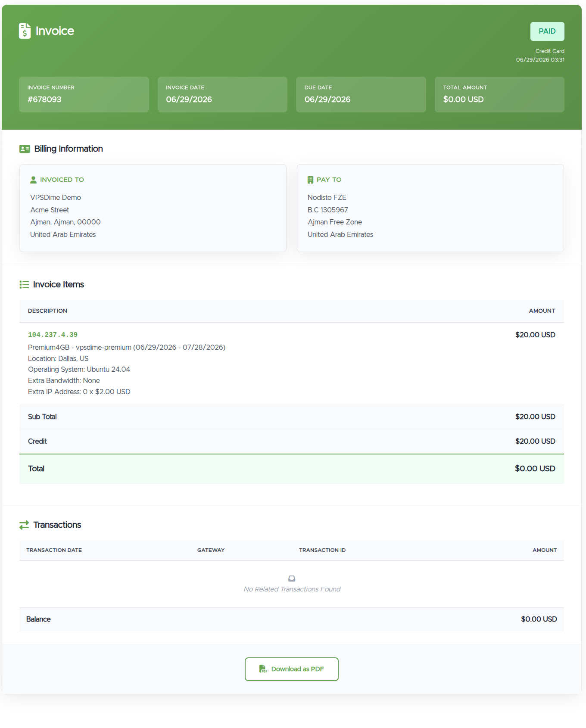Select the invoice number #678093
The width and height of the screenshot is (586, 728).
(x=44, y=100)
